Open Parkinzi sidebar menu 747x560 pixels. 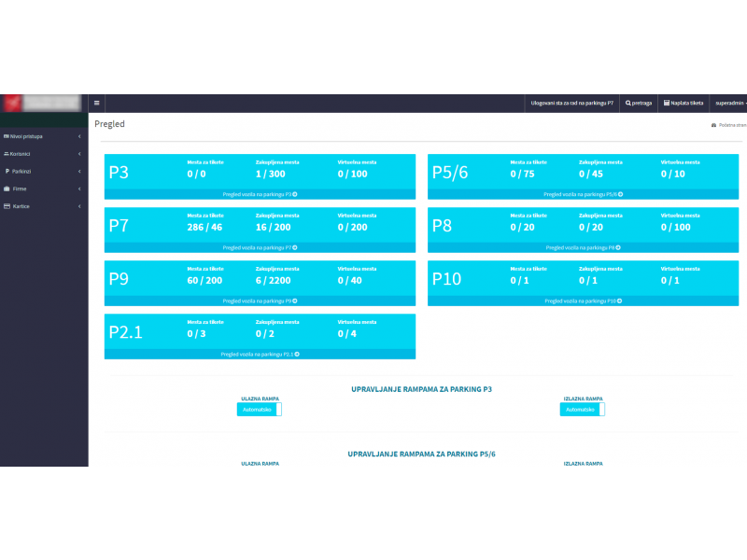(44, 171)
